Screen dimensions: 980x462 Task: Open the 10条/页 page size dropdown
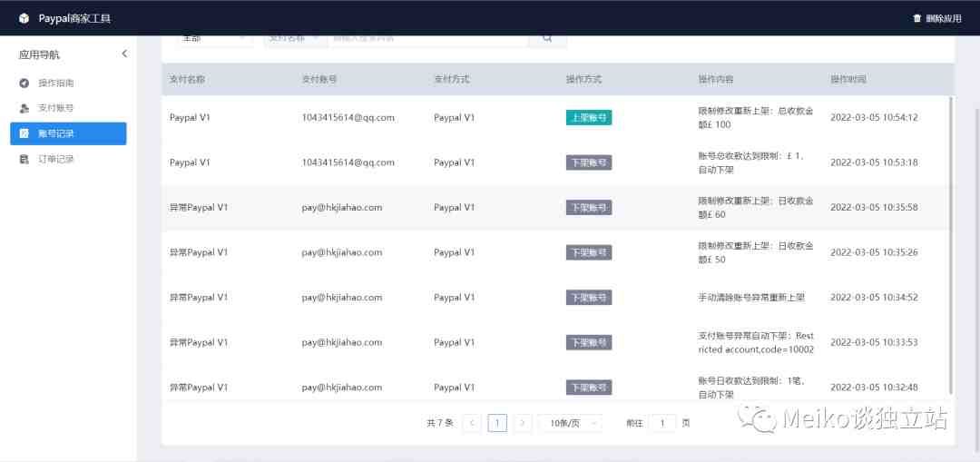(571, 423)
